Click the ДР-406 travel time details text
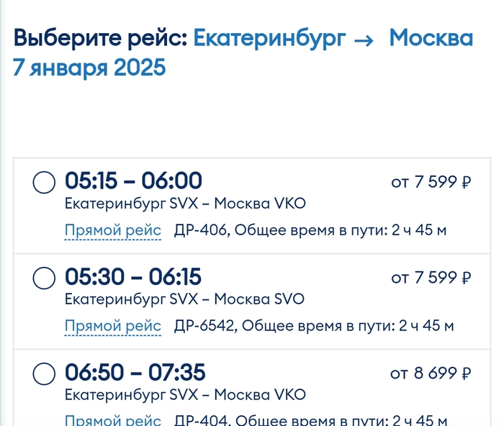 click(310, 230)
